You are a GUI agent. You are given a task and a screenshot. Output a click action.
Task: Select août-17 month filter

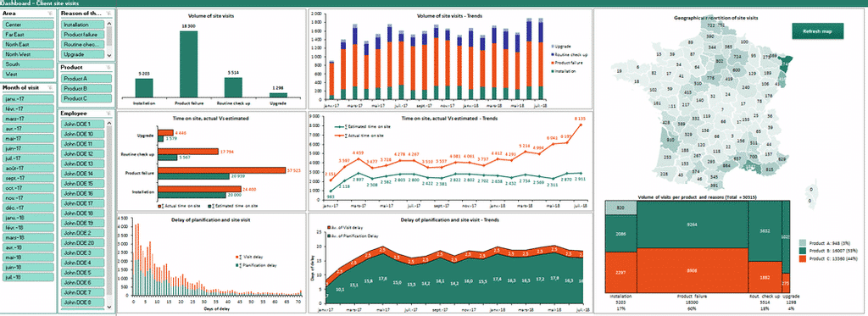point(28,168)
